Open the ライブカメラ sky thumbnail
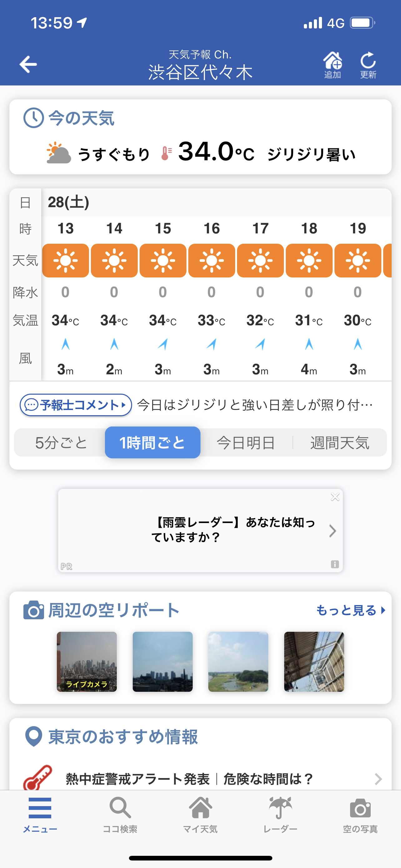 click(87, 661)
